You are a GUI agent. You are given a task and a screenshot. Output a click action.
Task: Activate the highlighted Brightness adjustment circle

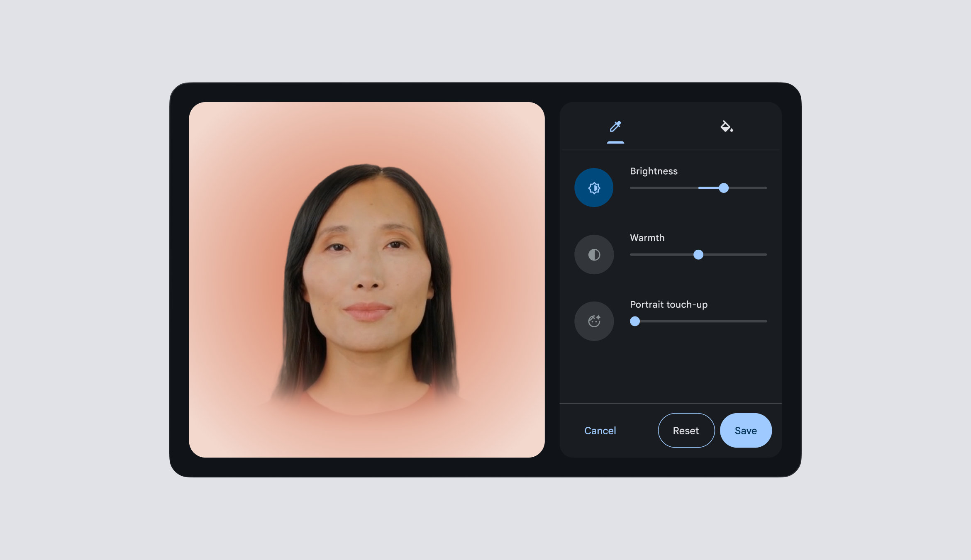tap(593, 187)
